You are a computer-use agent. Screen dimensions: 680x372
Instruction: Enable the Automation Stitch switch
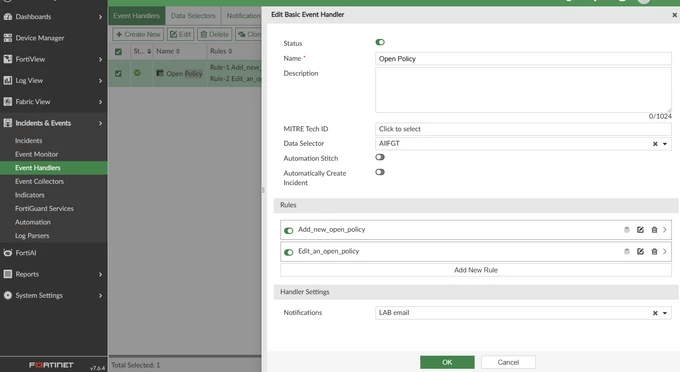click(x=380, y=157)
